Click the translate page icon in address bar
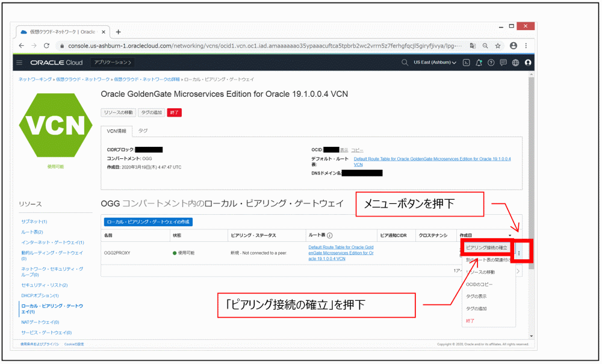 473,46
